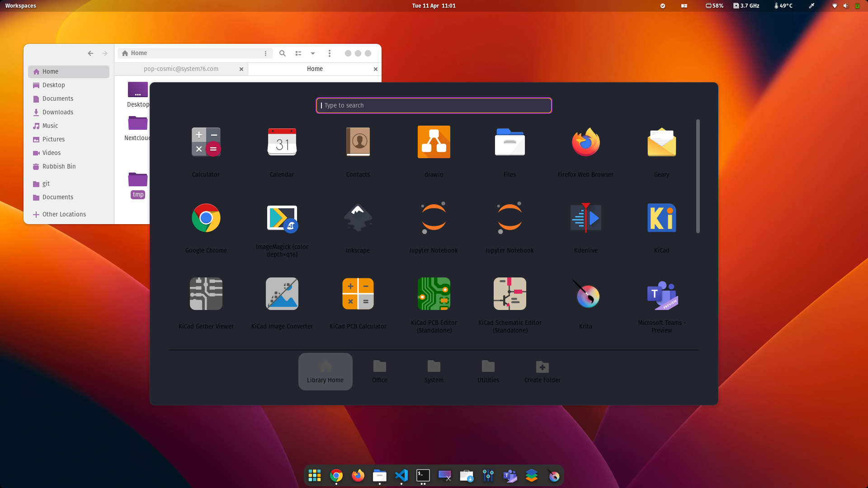
Task: Open Inkscape from the library grid
Action: (x=358, y=219)
